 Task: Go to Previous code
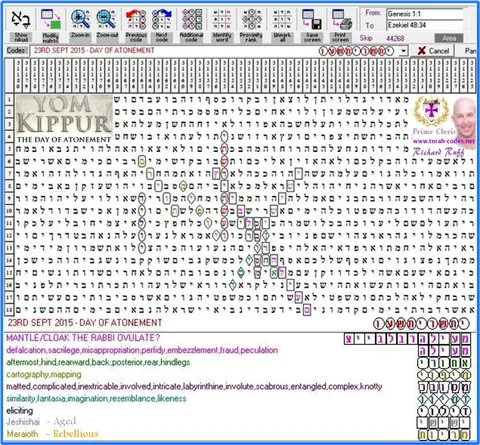136,19
